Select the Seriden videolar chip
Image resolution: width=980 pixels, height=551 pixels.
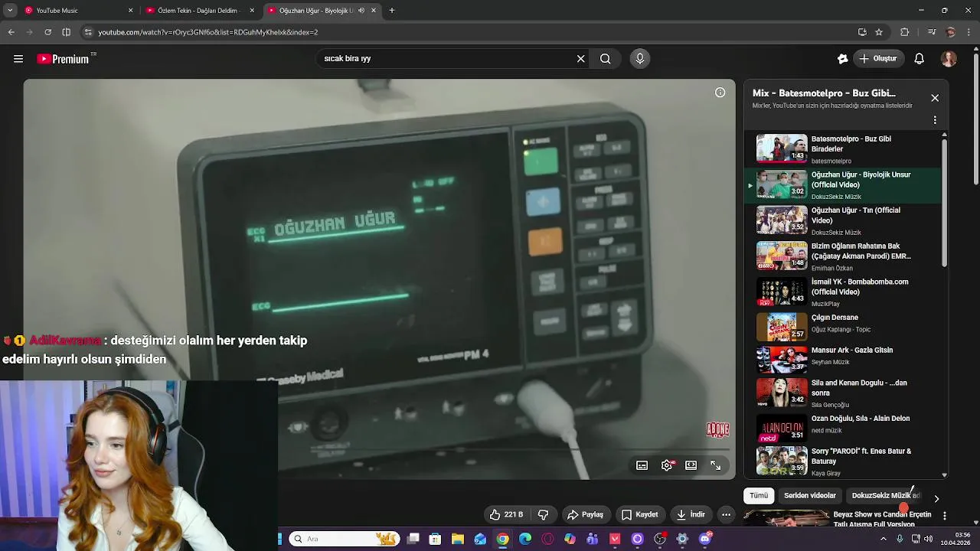[x=810, y=496]
